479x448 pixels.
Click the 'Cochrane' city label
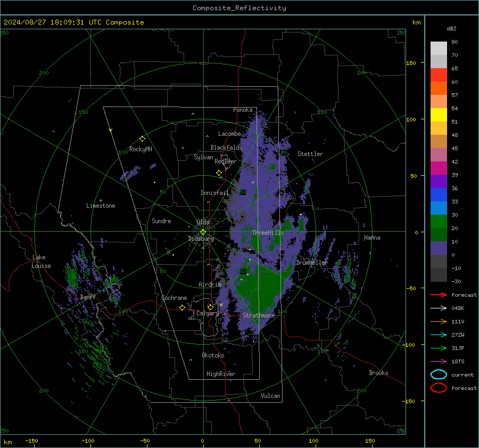pyautogui.click(x=174, y=298)
